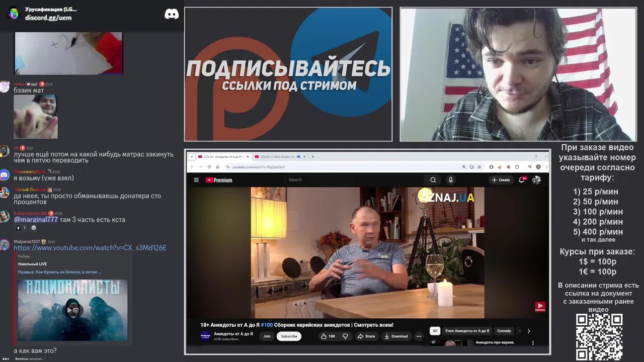
Task: Join the Анекдоты от А до Я channel
Action: pos(267,336)
